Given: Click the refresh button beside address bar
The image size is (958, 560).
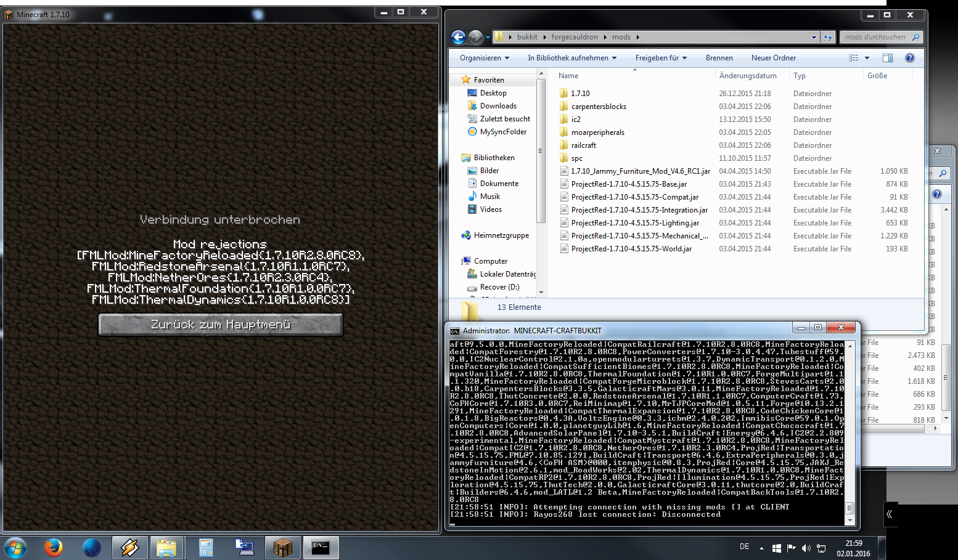Looking at the screenshot, I should 828,37.
